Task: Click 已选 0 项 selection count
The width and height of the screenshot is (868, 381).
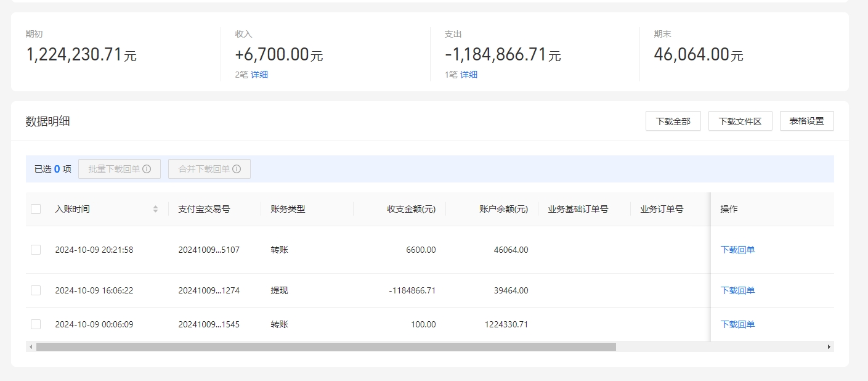Action: [x=53, y=169]
